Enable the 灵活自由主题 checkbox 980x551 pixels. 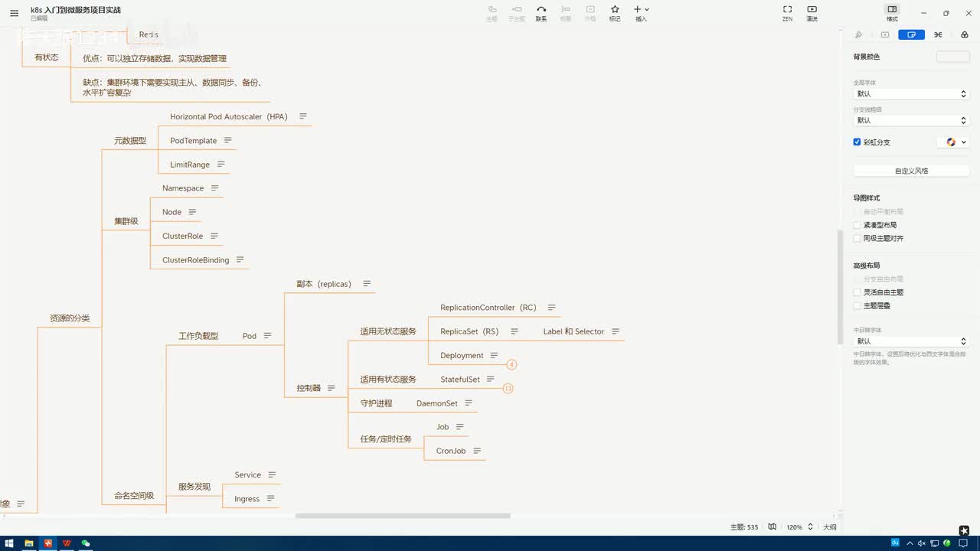(x=857, y=292)
